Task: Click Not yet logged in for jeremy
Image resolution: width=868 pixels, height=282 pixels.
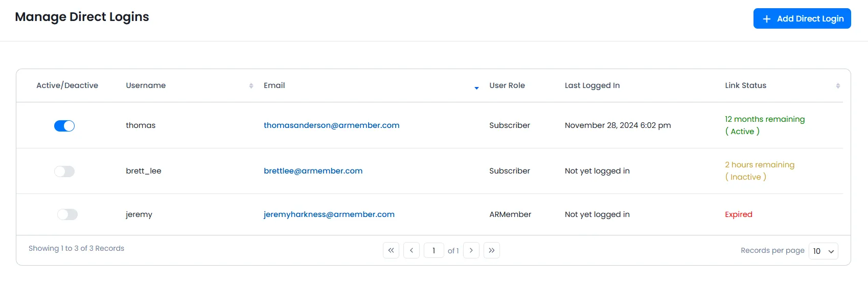Action: pos(597,214)
